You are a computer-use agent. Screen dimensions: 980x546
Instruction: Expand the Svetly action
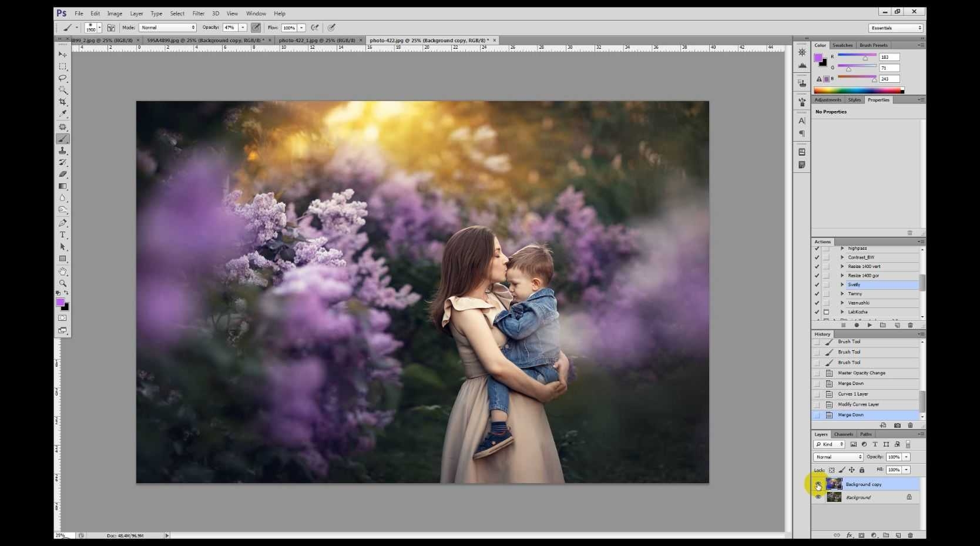[842, 284]
